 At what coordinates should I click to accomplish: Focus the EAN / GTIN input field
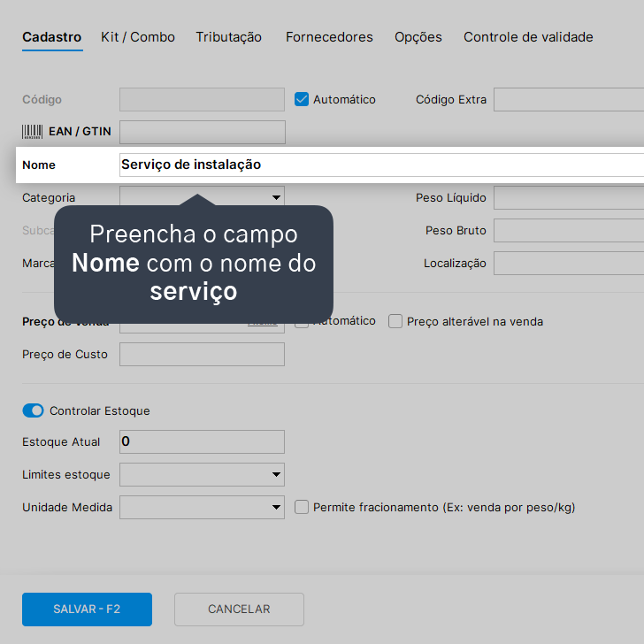(203, 133)
